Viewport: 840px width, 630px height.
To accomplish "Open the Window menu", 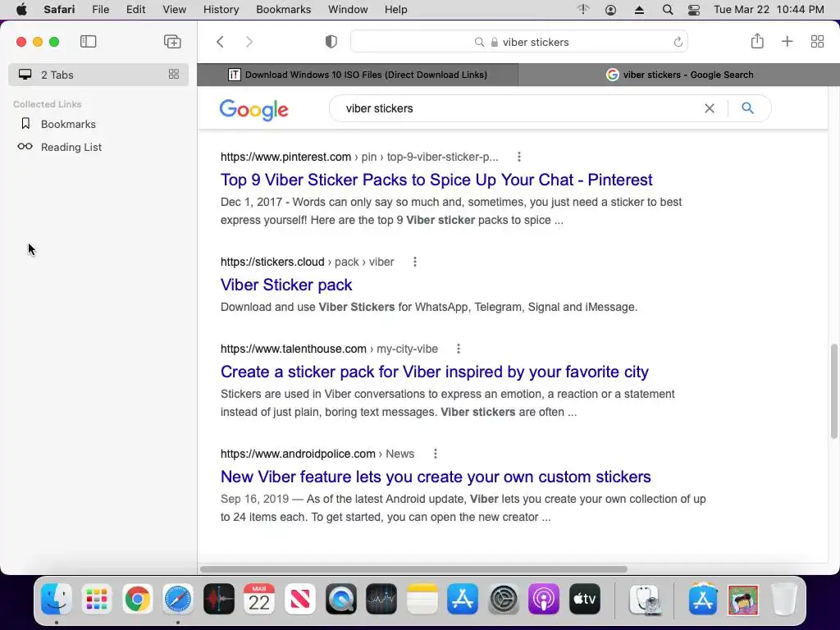I will [348, 10].
